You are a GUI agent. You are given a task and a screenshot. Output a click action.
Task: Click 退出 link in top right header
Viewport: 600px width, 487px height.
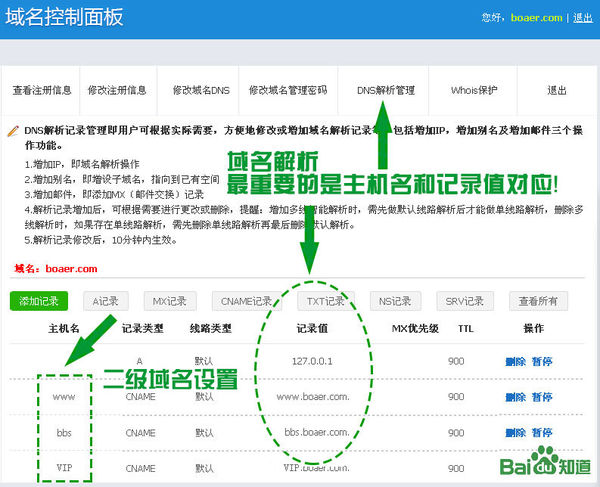tap(582, 17)
